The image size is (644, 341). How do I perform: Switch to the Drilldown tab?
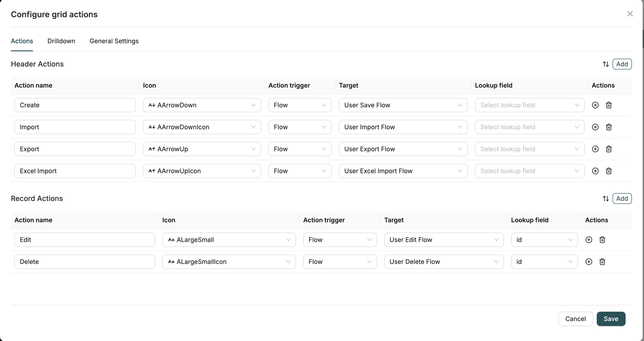click(61, 41)
